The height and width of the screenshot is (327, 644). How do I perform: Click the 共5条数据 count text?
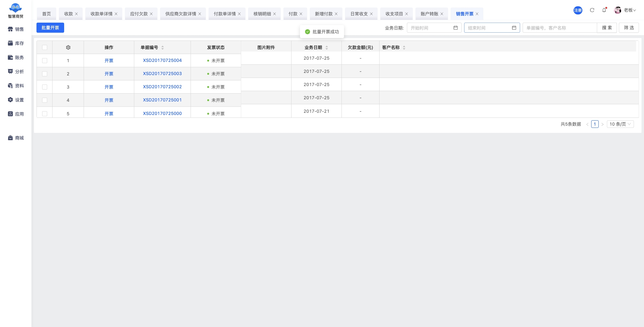click(x=571, y=124)
